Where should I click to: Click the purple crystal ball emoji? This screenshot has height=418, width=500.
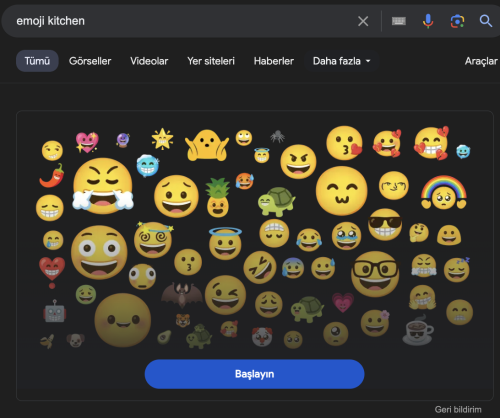123,140
